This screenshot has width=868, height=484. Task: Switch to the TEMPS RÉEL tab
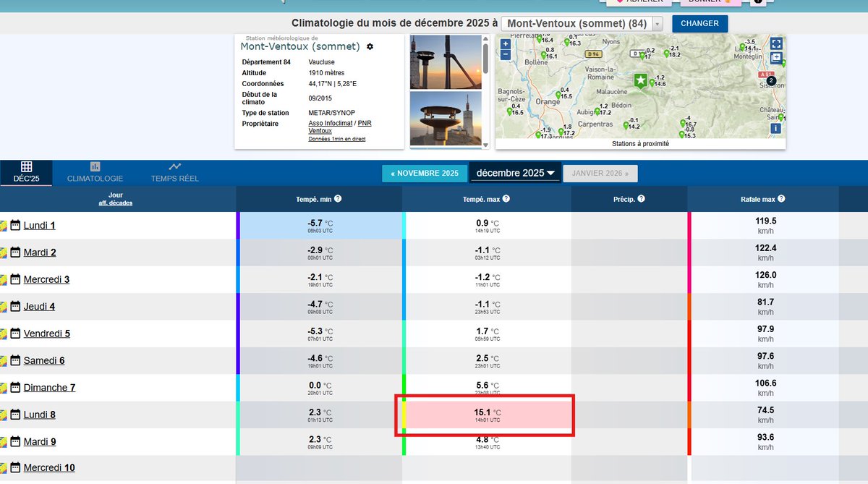(174, 174)
